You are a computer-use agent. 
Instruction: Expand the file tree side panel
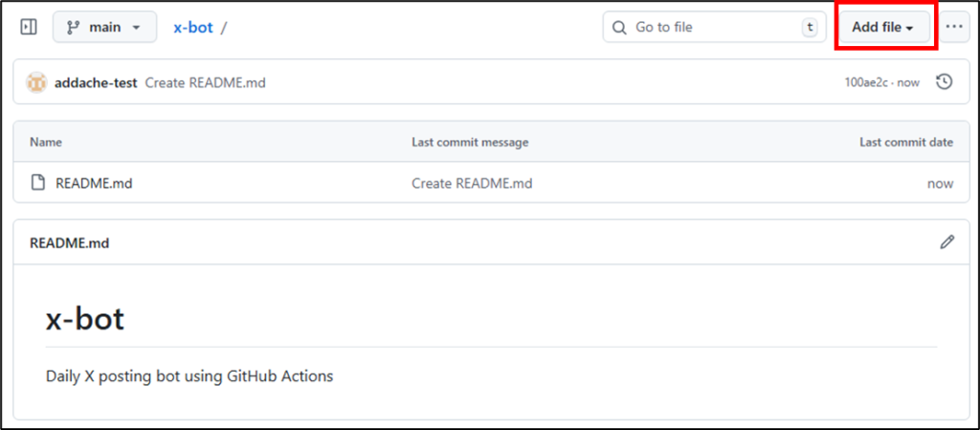tap(29, 27)
